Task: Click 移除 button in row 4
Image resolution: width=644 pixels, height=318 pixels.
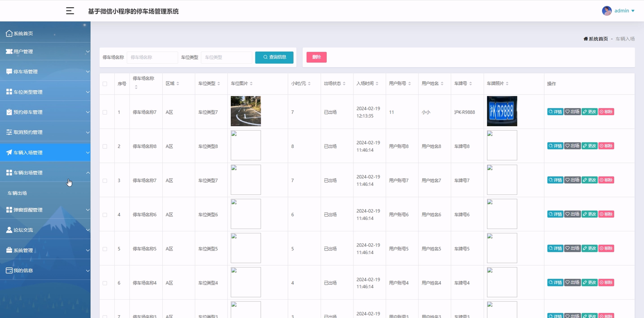Action: click(606, 214)
